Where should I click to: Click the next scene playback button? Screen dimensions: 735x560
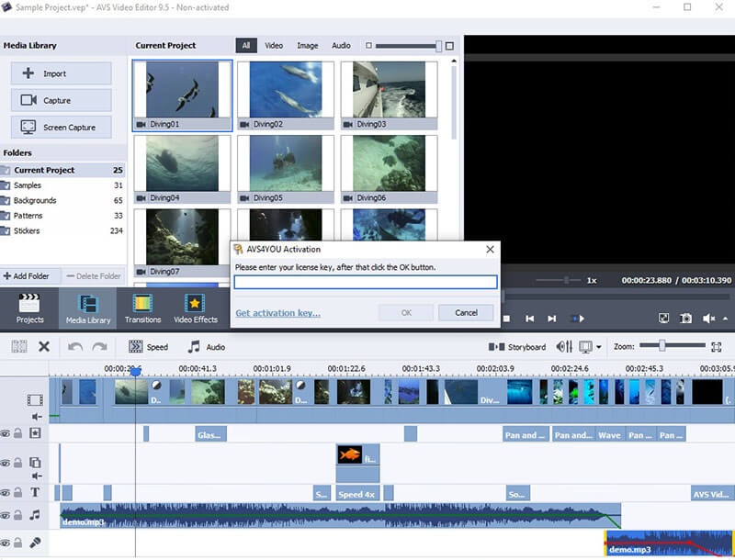click(x=579, y=319)
